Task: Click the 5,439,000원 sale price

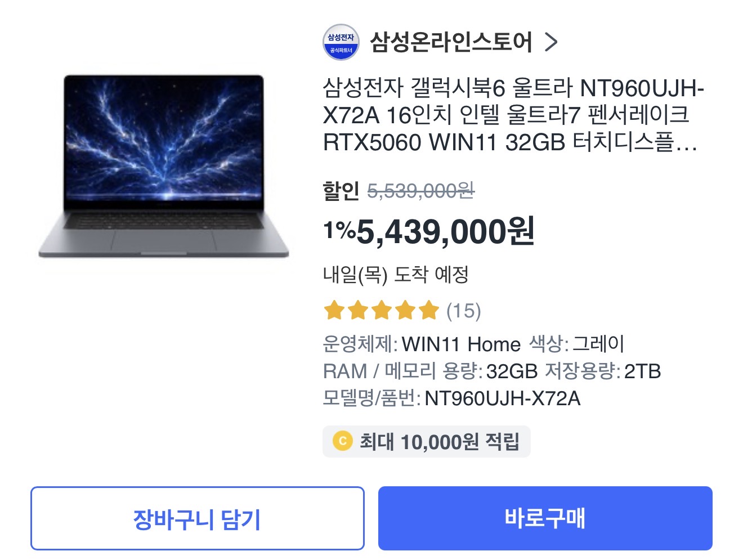Action: pos(445,232)
